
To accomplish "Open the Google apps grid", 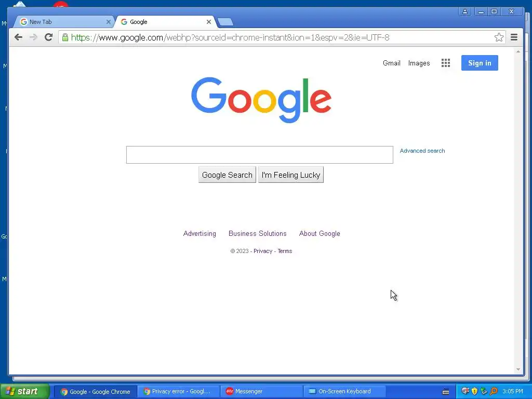I will coord(445,63).
